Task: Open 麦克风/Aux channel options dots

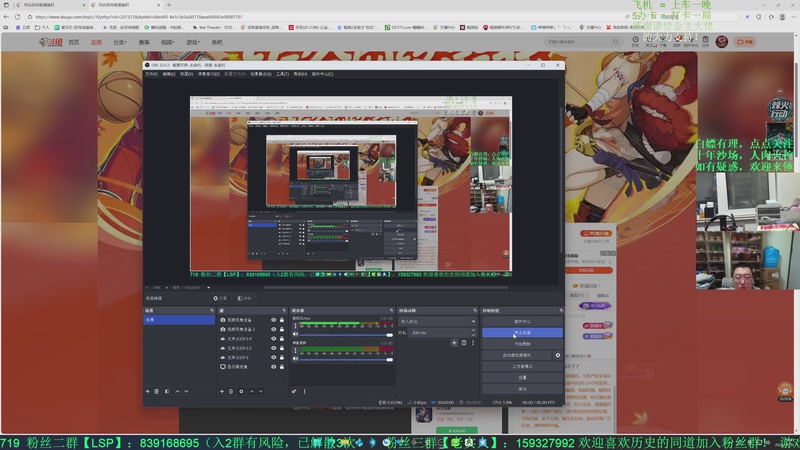Action: coord(295,326)
